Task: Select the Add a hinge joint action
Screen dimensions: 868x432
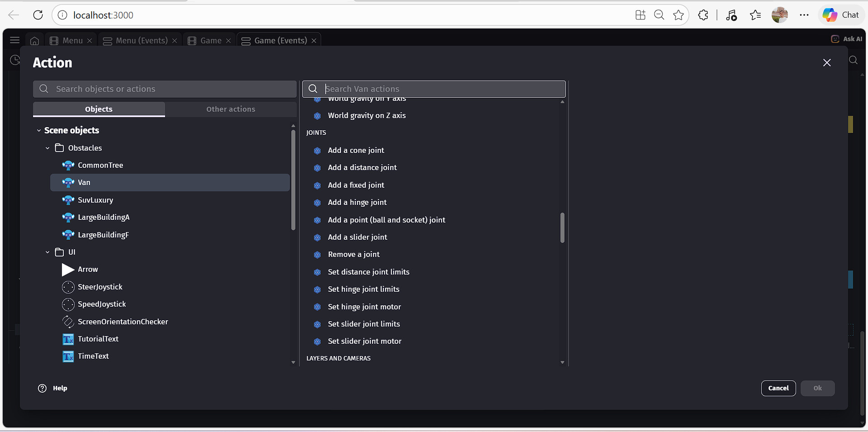Action: 357,202
